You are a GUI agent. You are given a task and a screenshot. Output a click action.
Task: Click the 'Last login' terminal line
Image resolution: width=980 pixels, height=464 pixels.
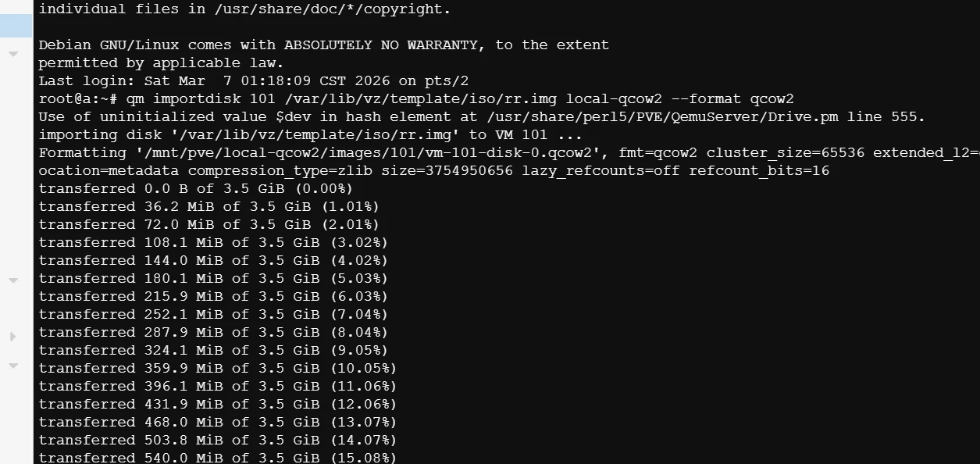(x=264, y=80)
